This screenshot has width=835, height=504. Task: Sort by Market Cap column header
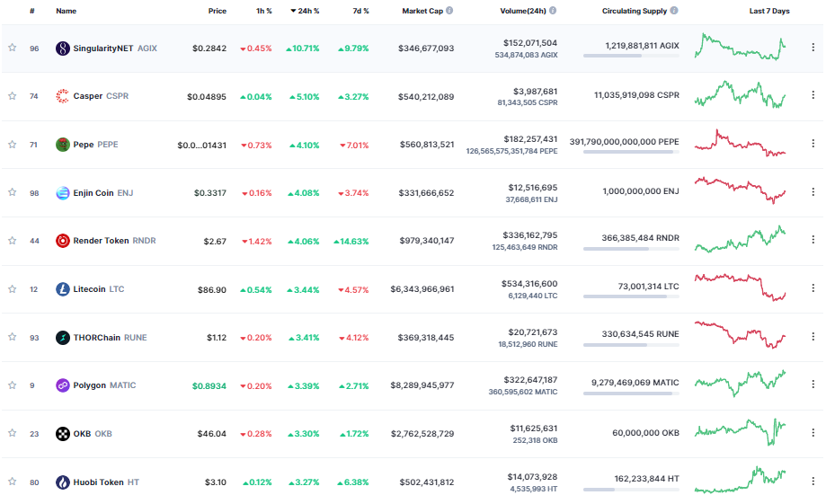pos(422,11)
